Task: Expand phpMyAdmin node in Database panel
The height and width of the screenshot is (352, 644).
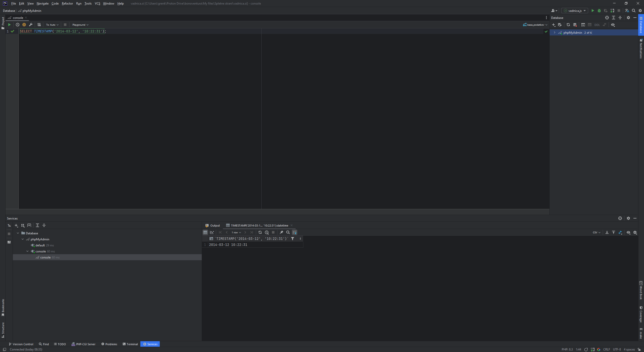Action: pyautogui.click(x=554, y=33)
